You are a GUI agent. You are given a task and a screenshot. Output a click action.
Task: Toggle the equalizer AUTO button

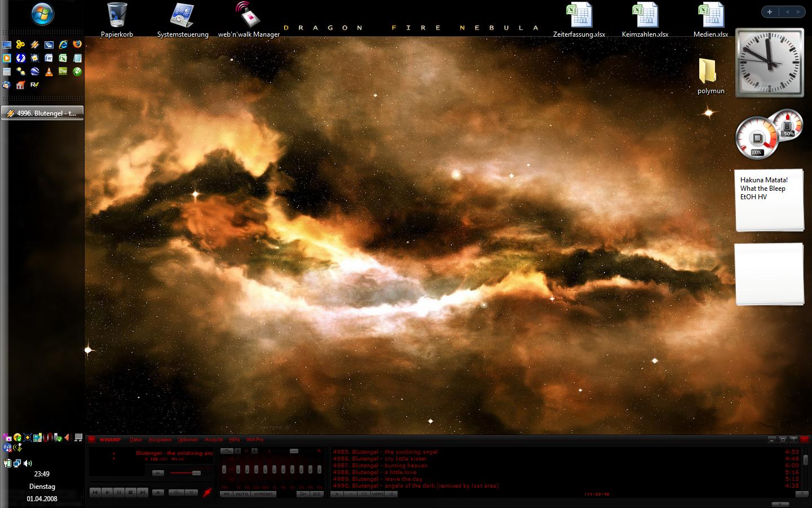(241, 494)
